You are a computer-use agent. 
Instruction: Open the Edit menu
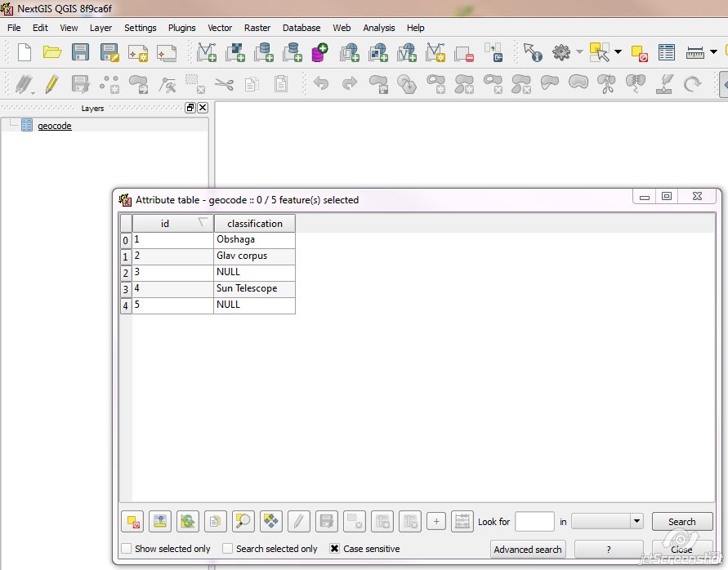tap(40, 28)
